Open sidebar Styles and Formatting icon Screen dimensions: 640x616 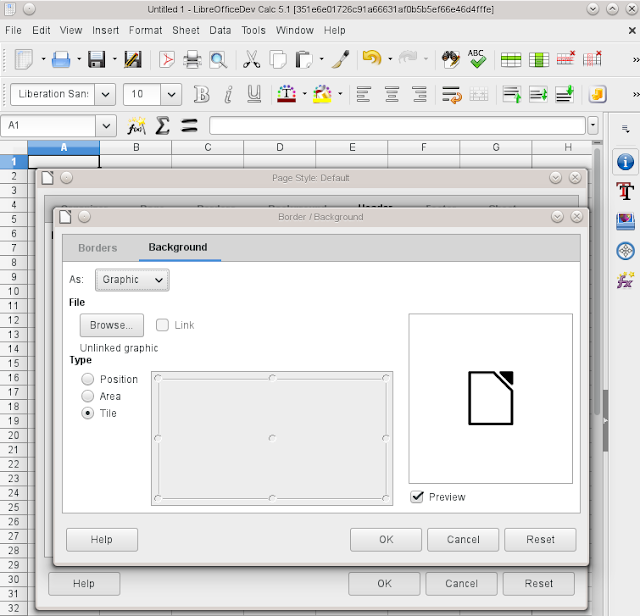coord(625,191)
